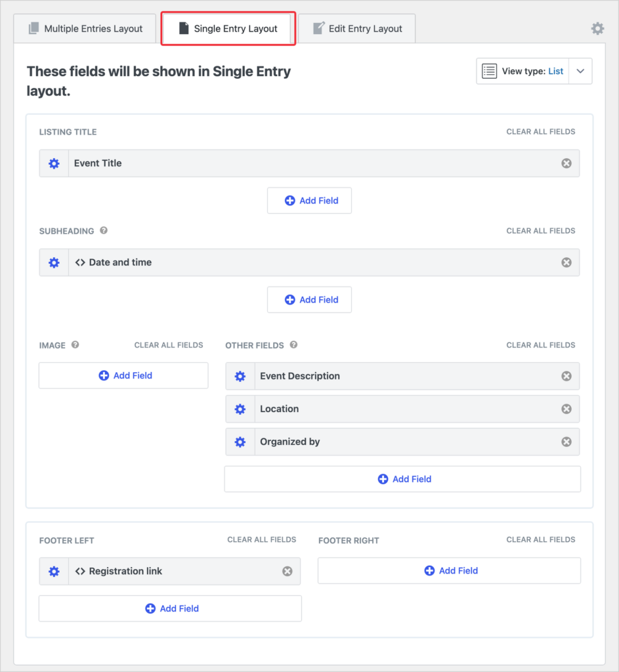
Task: Remove the Event Title field
Action: click(566, 163)
